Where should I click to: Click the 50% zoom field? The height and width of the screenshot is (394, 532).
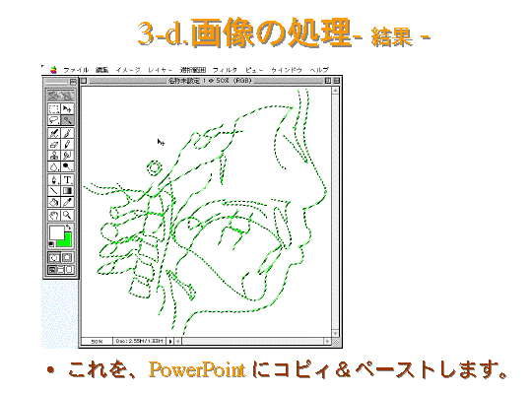coord(97,341)
